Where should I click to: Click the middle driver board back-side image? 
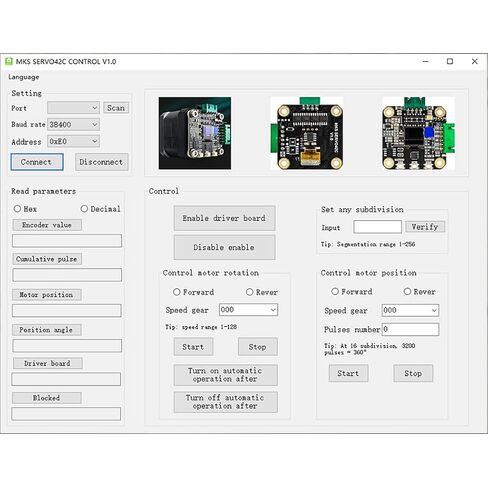pos(306,133)
